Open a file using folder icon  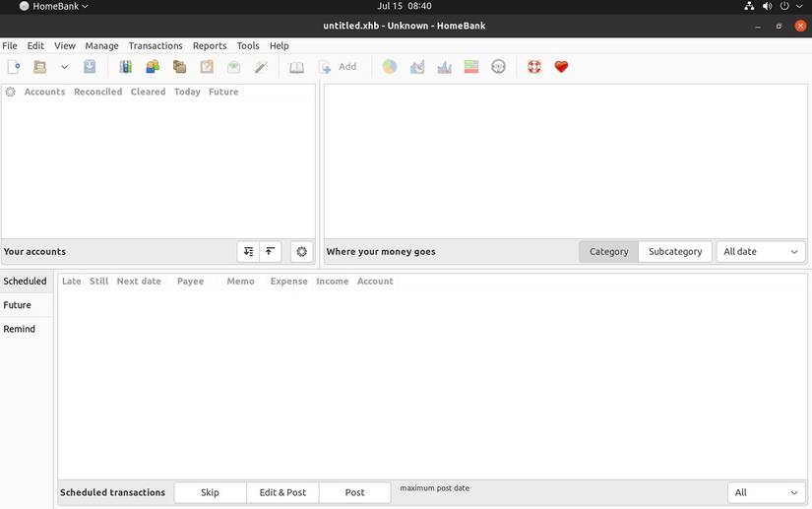40,67
